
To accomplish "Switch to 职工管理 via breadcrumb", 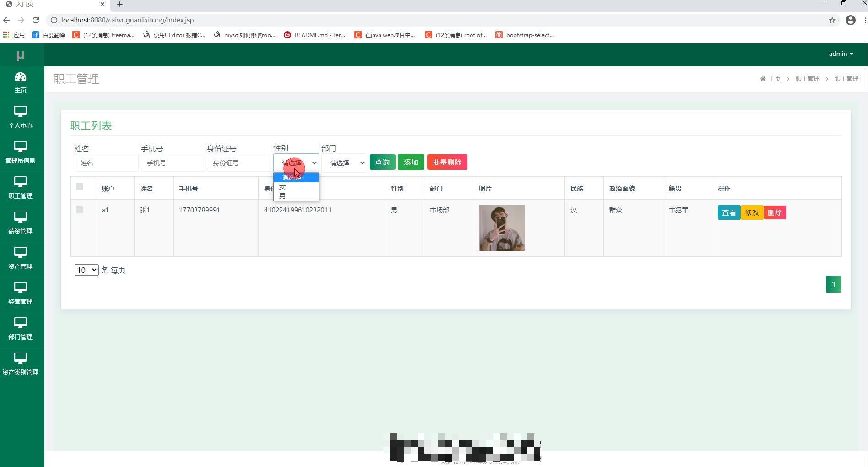I will 808,78.
